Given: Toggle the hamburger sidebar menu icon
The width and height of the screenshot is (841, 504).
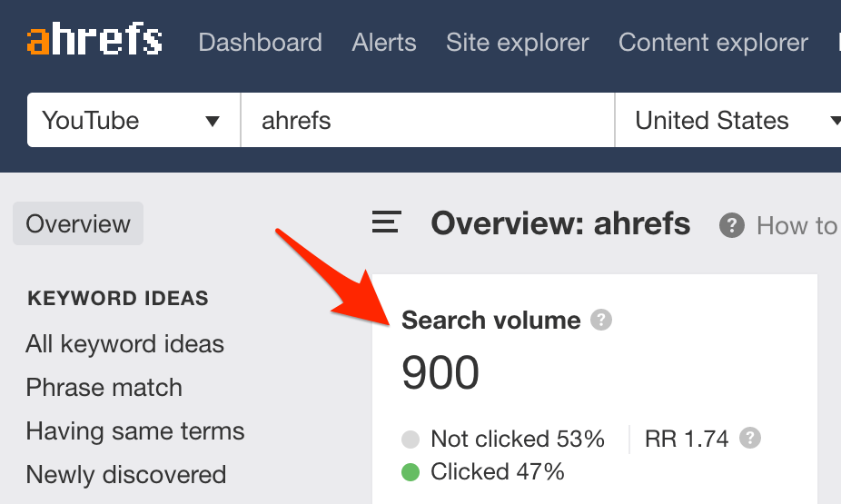Looking at the screenshot, I should (387, 222).
